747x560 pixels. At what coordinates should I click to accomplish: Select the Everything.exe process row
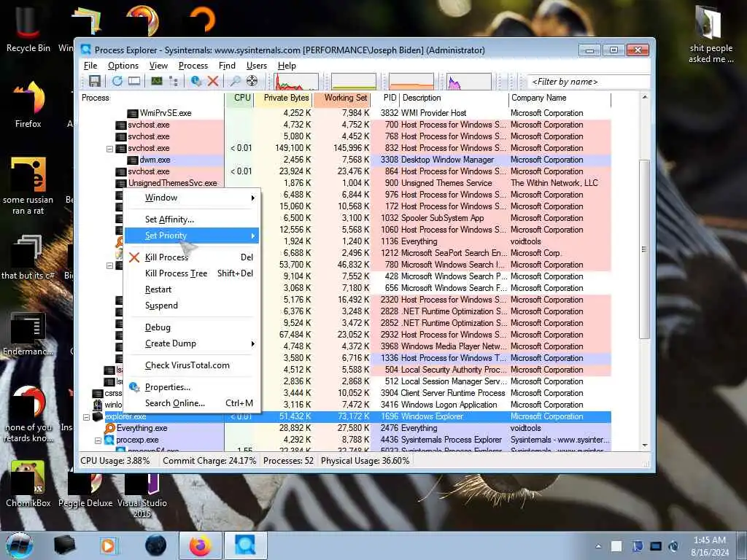[x=345, y=429]
